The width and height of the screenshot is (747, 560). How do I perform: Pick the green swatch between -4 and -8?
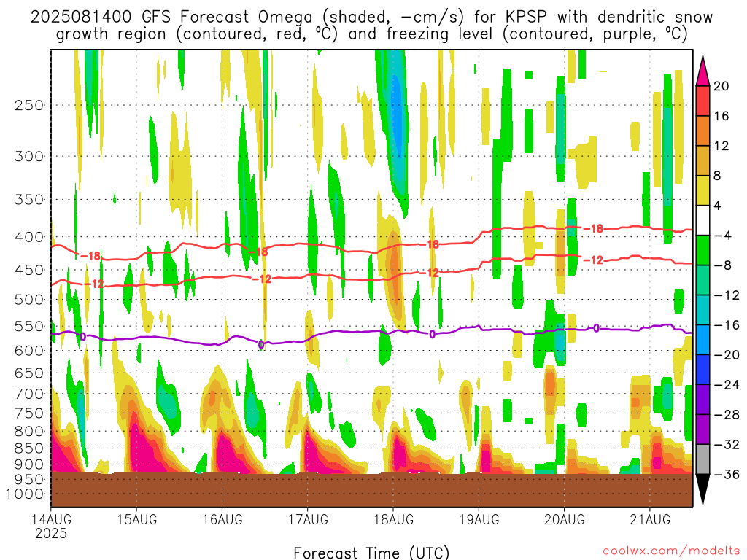[x=703, y=251]
